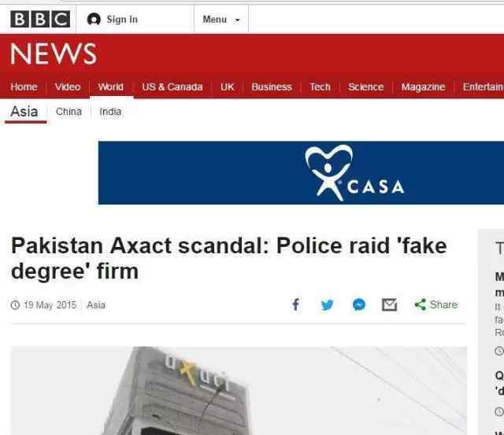Image resolution: width=504 pixels, height=435 pixels.
Task: Click the Sign in link
Action: 122,20
